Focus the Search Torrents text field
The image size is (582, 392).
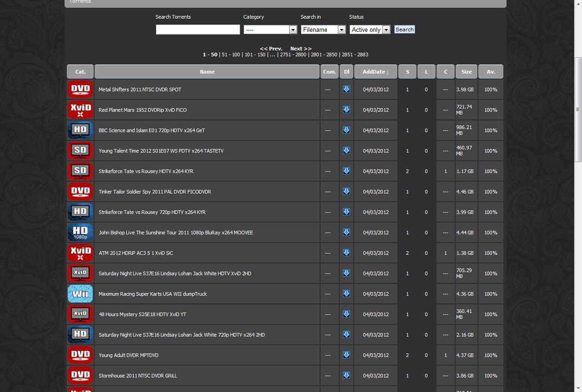[x=198, y=30]
